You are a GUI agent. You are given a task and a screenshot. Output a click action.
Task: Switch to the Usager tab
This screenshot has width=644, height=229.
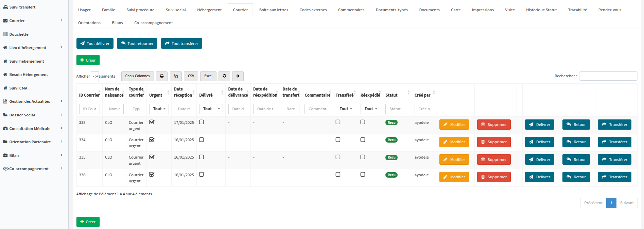tap(84, 10)
